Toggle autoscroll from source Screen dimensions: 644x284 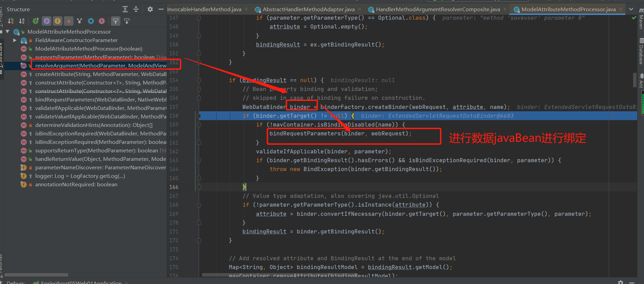point(127,21)
